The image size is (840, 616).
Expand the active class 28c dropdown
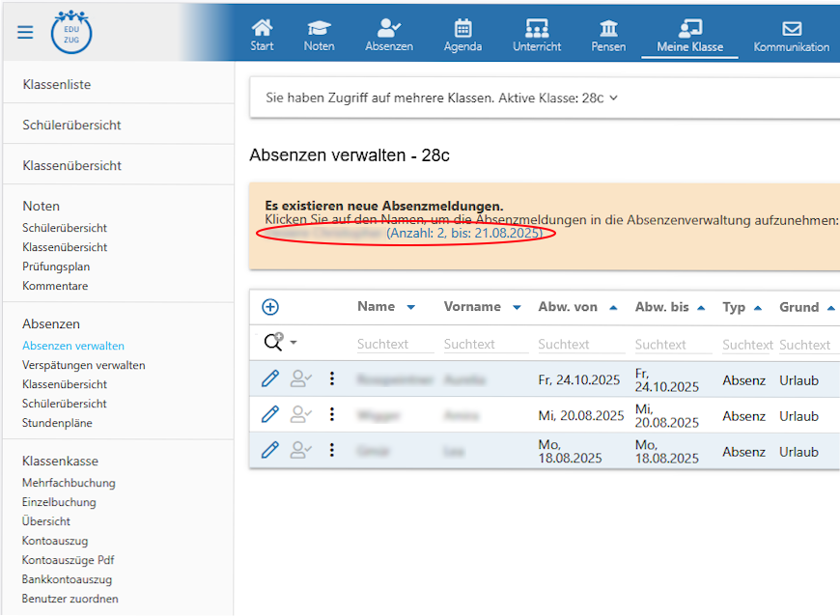614,98
